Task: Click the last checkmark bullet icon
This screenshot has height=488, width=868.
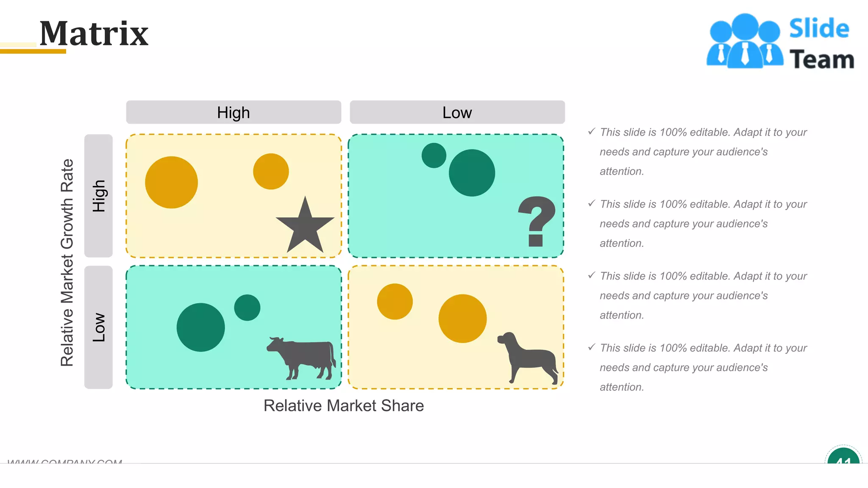Action: 592,347
